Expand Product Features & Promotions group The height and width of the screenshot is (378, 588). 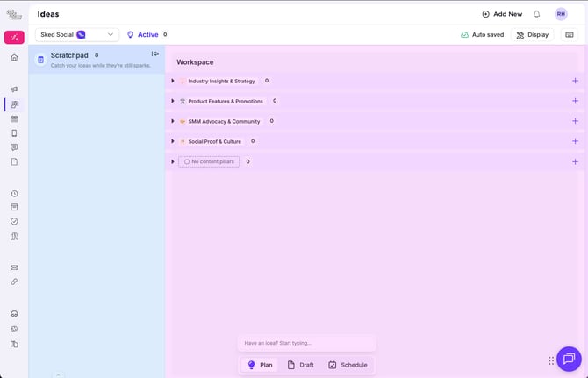point(173,101)
